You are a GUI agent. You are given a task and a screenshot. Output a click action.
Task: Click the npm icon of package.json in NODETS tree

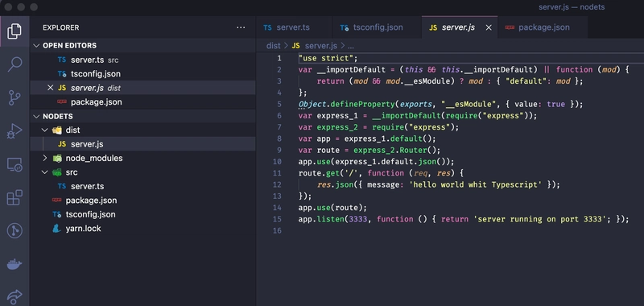tap(56, 200)
